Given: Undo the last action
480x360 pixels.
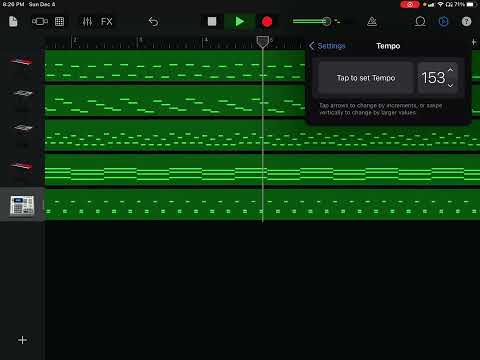Looking at the screenshot, I should click(153, 22).
